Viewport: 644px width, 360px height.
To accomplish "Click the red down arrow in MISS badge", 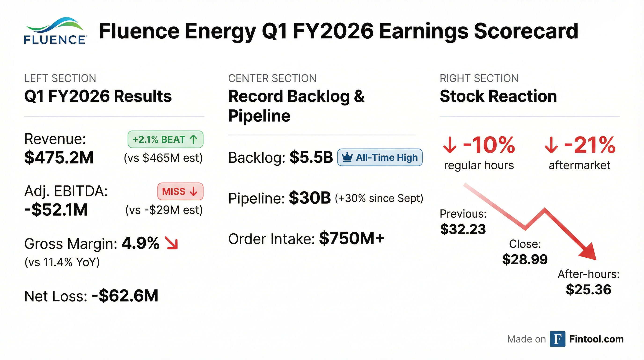I will point(194,191).
